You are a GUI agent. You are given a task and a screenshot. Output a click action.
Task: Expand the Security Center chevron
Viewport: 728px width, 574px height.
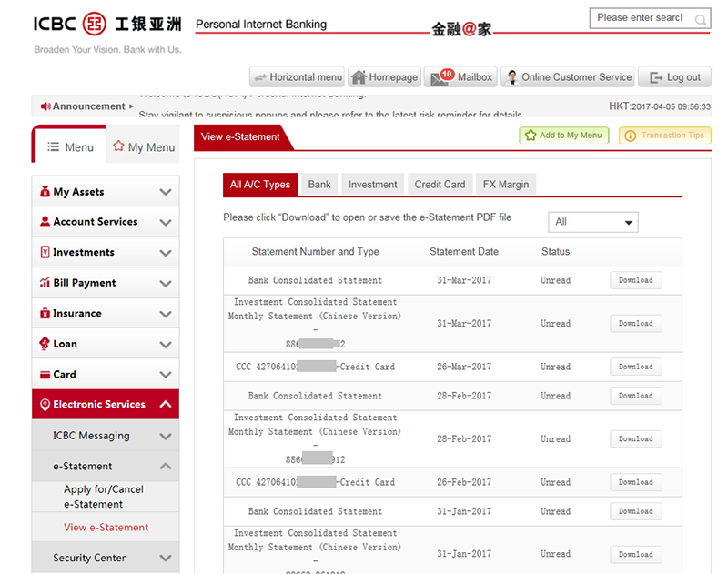coord(166,558)
